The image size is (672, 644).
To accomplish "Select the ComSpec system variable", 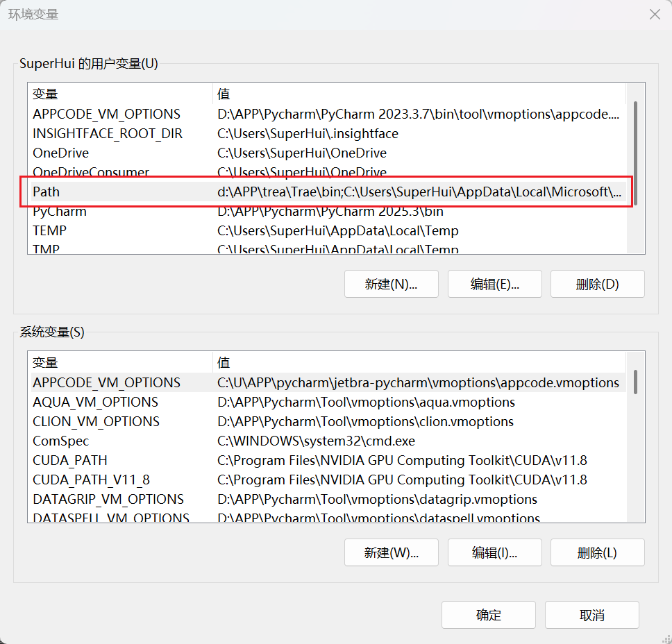I will [x=329, y=441].
